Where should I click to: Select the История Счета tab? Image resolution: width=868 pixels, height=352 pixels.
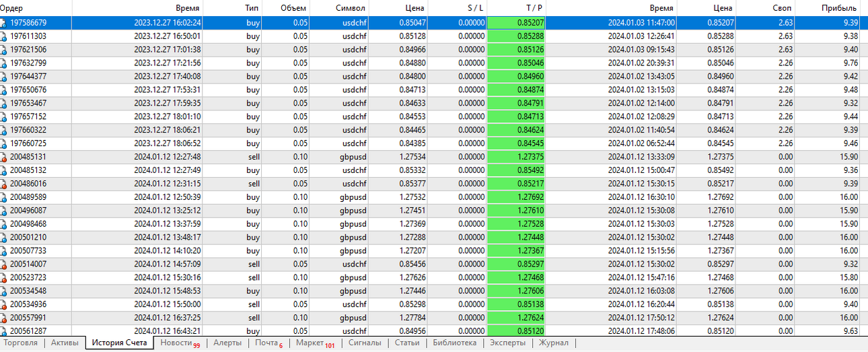tap(119, 343)
